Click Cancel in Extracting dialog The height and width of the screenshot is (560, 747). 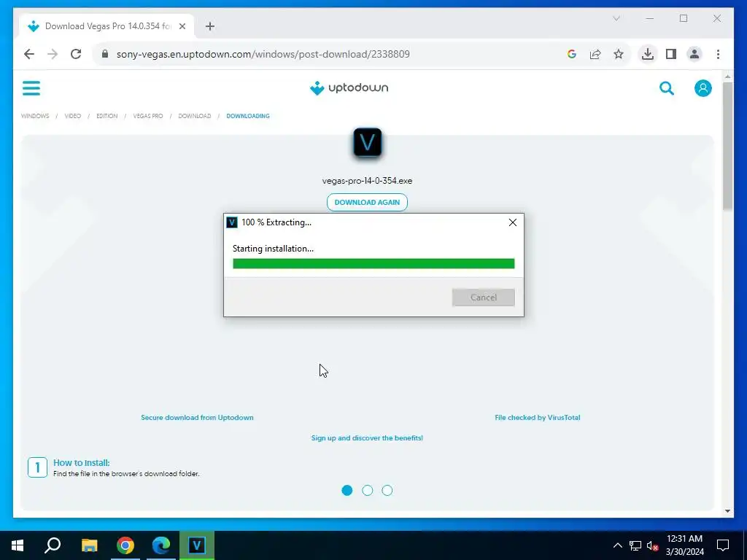[x=484, y=297]
